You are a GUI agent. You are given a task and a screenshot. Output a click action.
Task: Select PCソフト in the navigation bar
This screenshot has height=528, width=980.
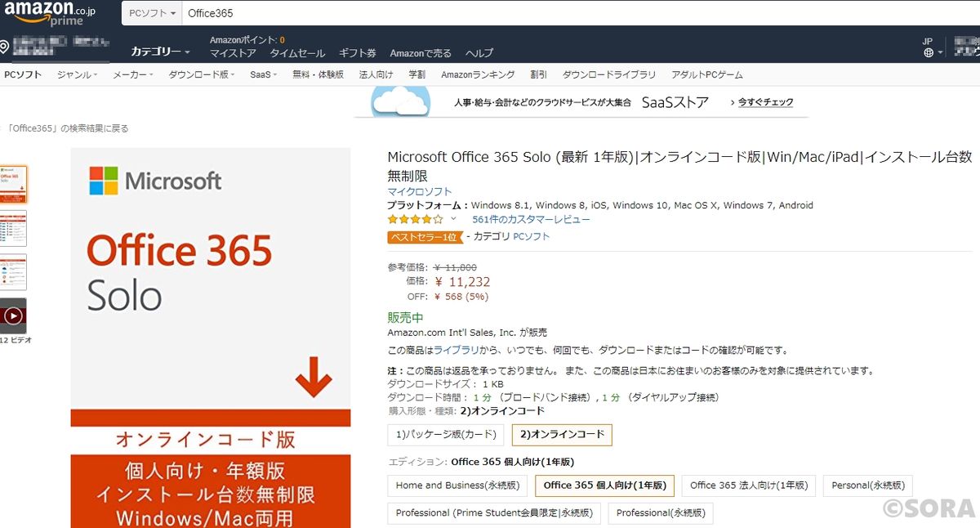coord(21,74)
